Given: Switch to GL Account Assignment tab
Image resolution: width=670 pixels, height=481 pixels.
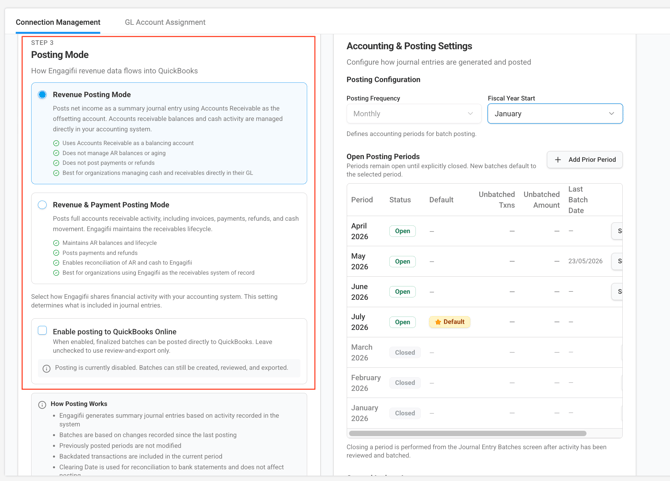Looking at the screenshot, I should (x=165, y=22).
